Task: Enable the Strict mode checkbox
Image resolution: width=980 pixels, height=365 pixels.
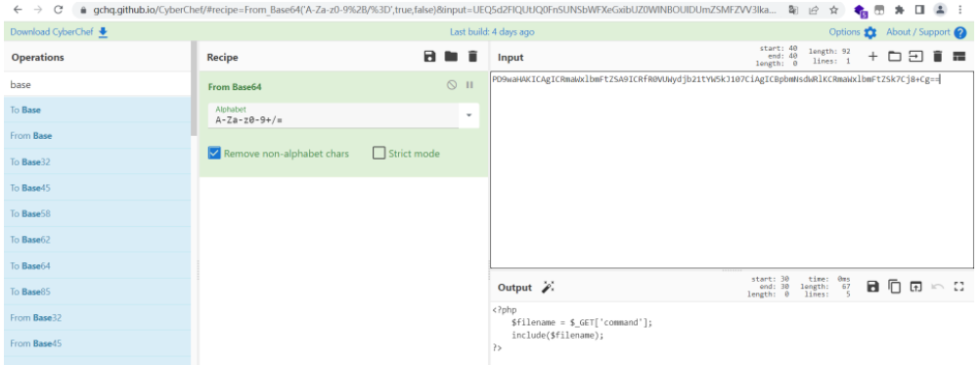Action: (x=379, y=153)
